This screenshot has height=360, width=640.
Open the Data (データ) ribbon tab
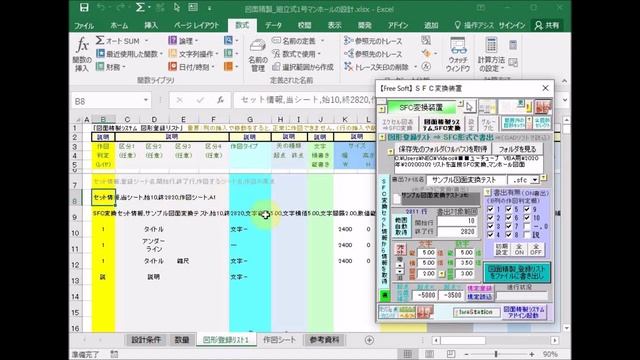click(273, 25)
